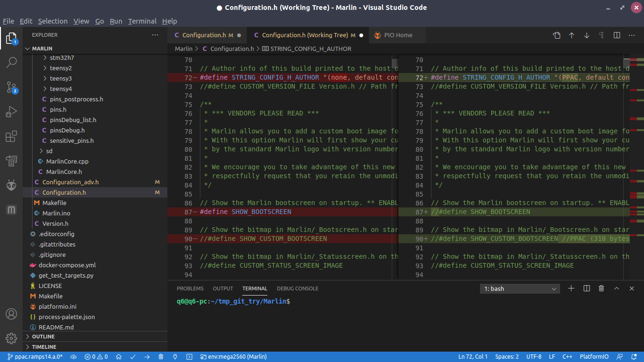The width and height of the screenshot is (644, 362).
Task: Open Explorer panel more actions ellipsis
Action: tap(155, 35)
